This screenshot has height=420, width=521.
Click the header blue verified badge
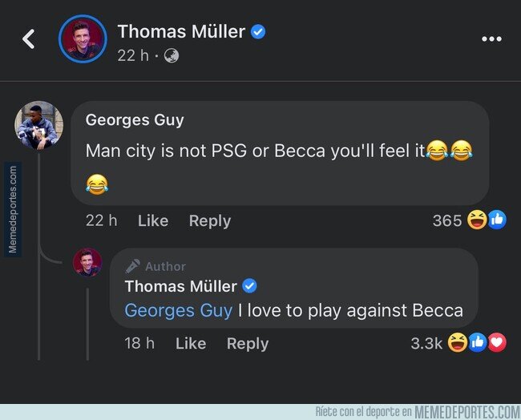(x=258, y=32)
